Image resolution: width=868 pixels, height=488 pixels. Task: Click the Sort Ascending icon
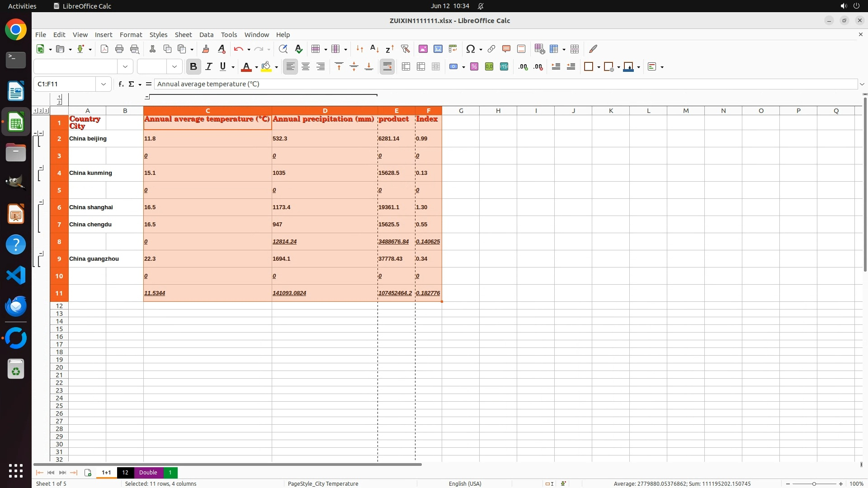coord(374,49)
